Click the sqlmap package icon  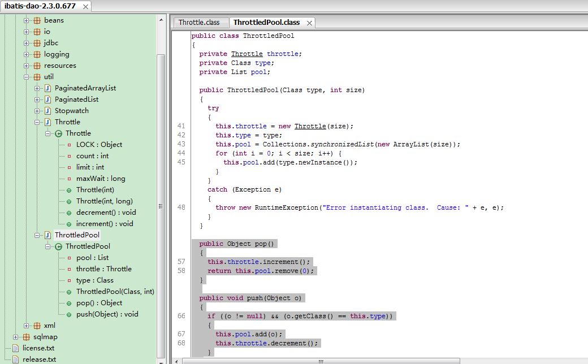click(x=26, y=337)
